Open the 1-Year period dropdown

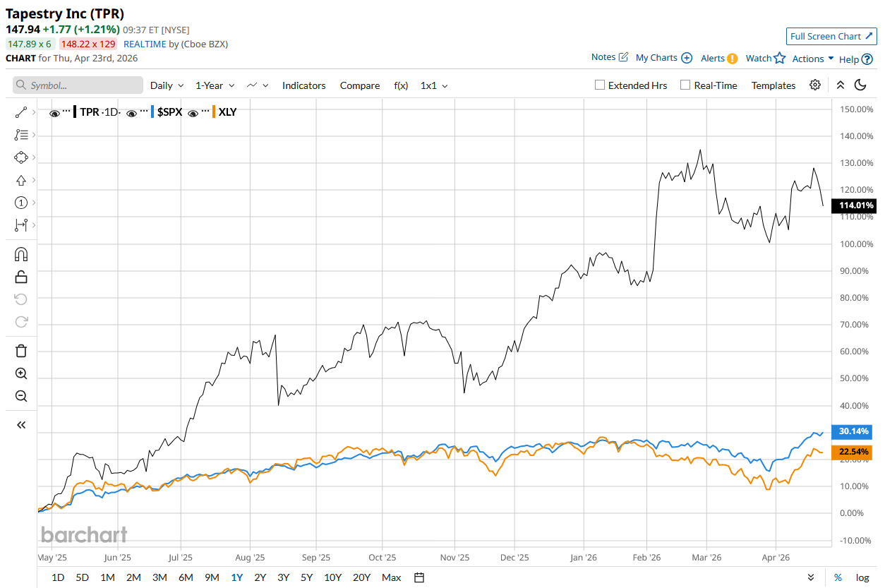point(215,85)
